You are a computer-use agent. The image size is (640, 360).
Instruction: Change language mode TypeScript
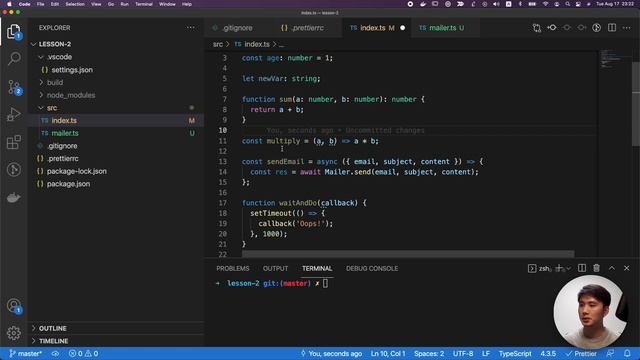pyautogui.click(x=515, y=353)
